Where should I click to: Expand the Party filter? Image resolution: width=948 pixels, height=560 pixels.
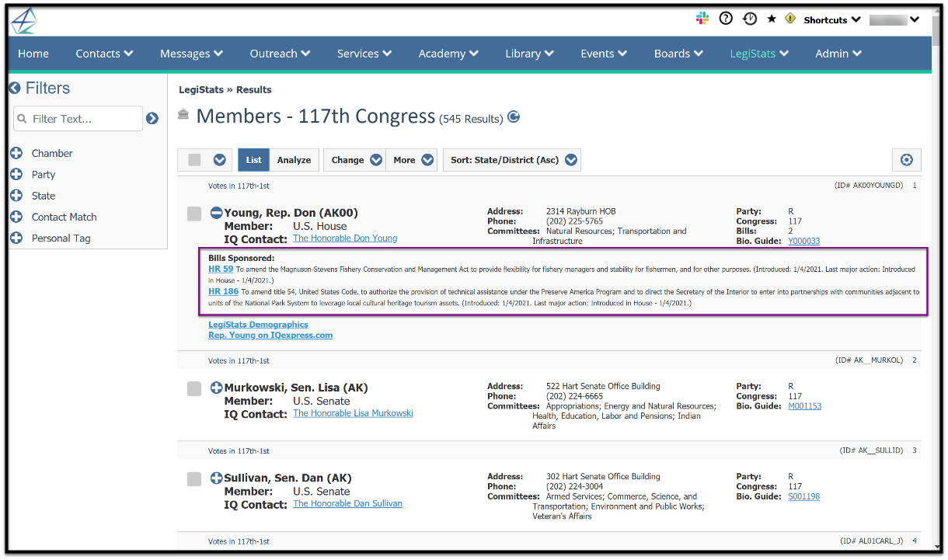pos(16,175)
